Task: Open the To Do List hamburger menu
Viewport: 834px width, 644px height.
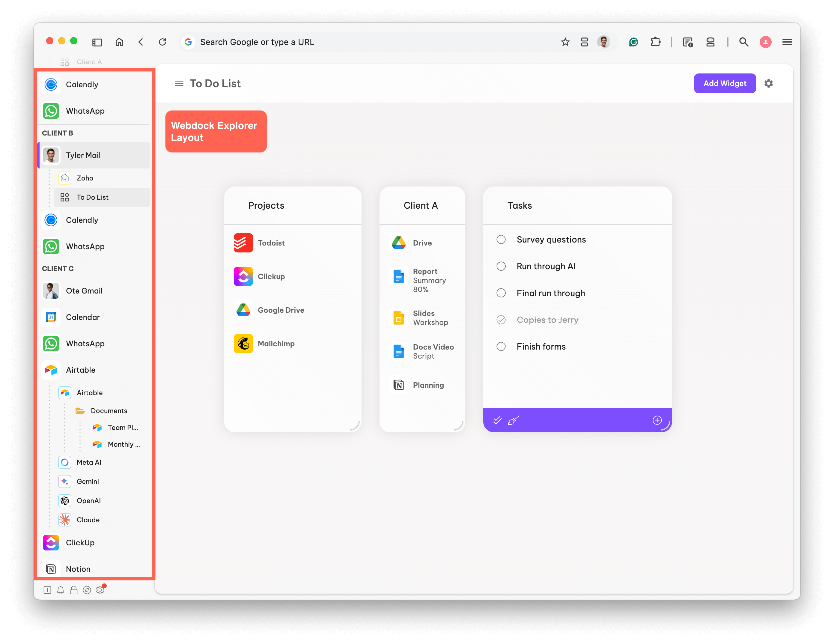Action: coord(179,83)
